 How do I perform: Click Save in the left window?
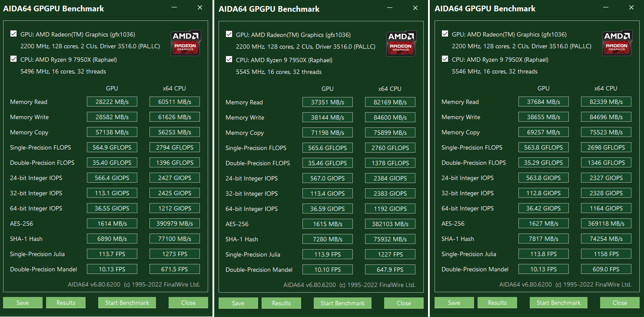(x=23, y=303)
